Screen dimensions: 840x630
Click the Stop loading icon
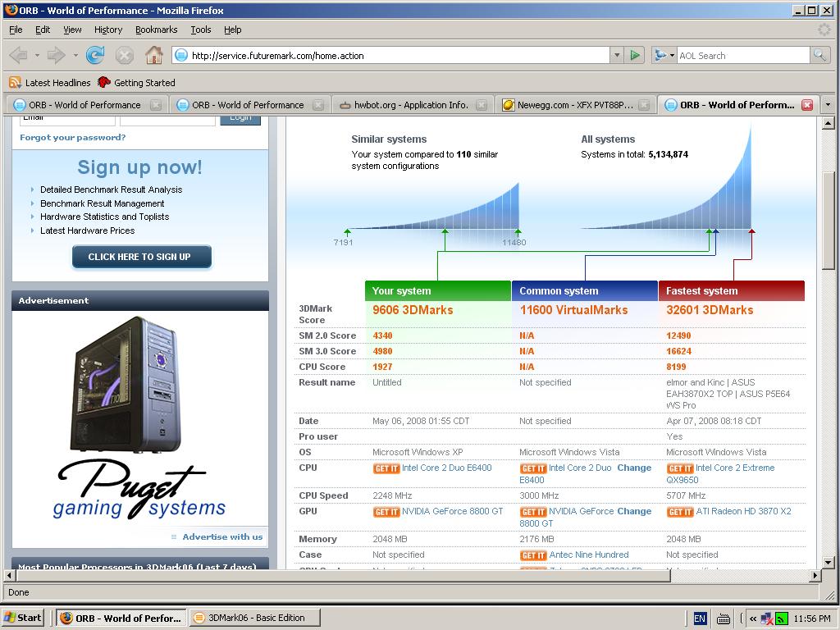pos(125,55)
